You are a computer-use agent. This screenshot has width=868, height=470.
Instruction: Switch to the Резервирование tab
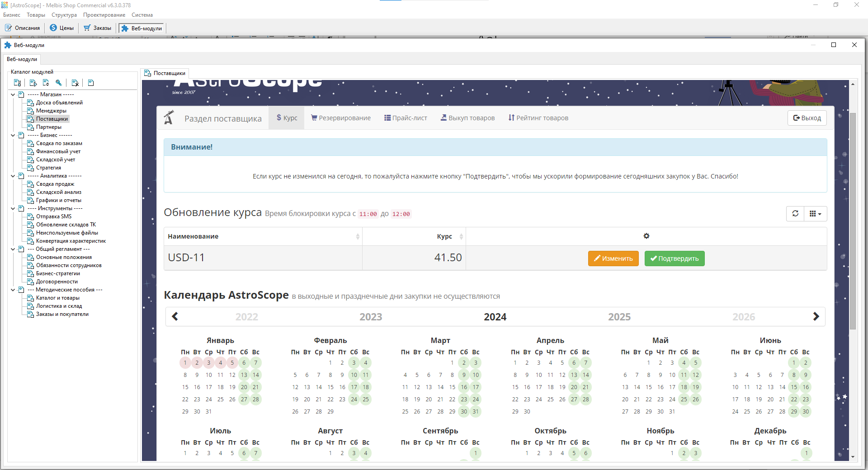click(341, 118)
